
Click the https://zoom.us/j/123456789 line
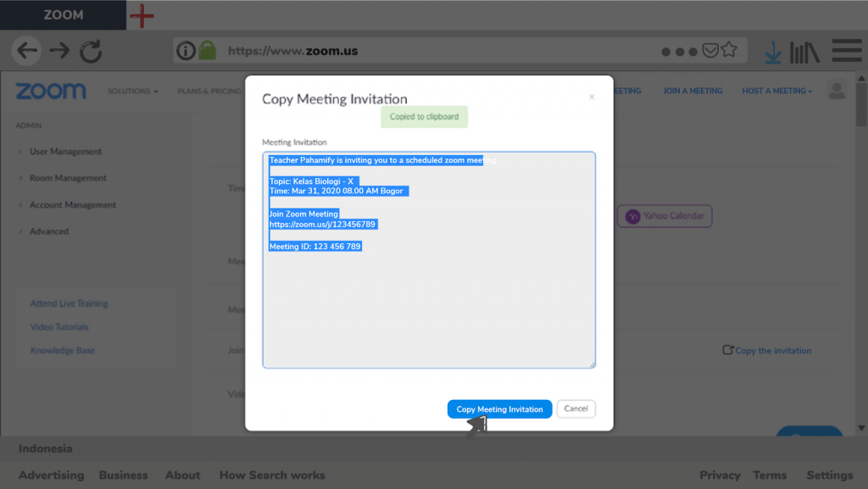pos(323,224)
